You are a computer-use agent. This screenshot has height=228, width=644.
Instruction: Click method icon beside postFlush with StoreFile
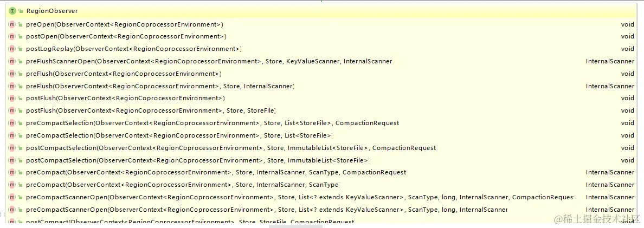click(12, 110)
